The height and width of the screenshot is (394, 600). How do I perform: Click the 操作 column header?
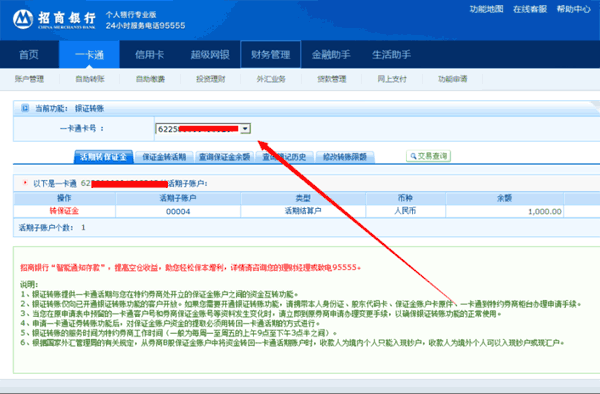[64, 198]
